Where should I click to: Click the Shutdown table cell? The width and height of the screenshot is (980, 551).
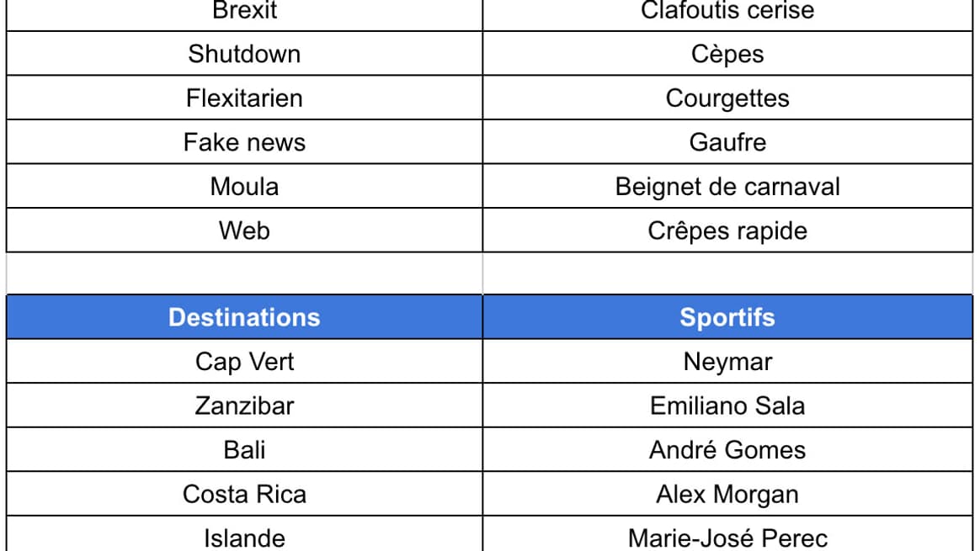[244, 54]
